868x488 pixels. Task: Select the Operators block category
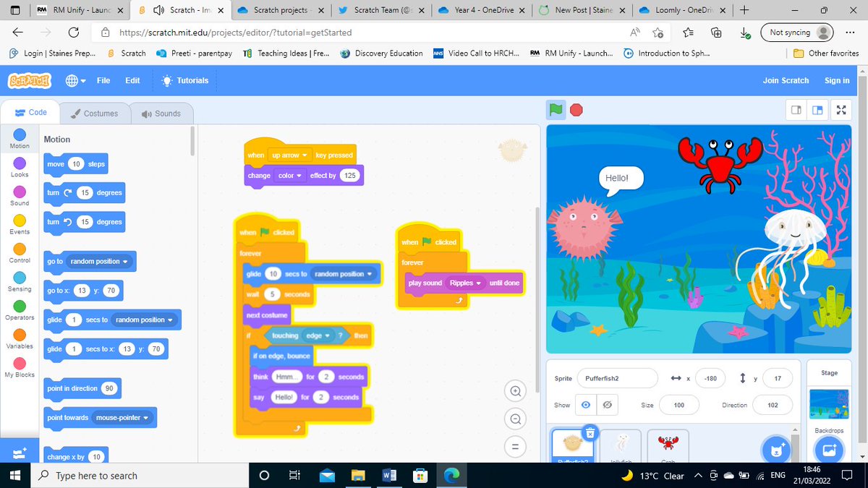[20, 310]
